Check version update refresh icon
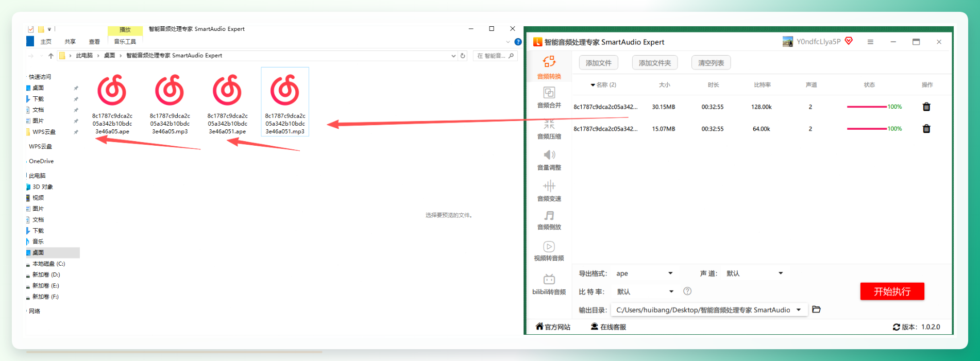The height and width of the screenshot is (361, 980). [x=897, y=327]
